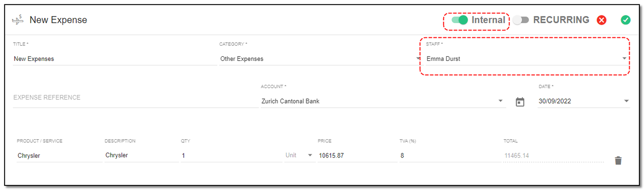Click the red cancel X icon
The width and height of the screenshot is (644, 190).
point(601,20)
